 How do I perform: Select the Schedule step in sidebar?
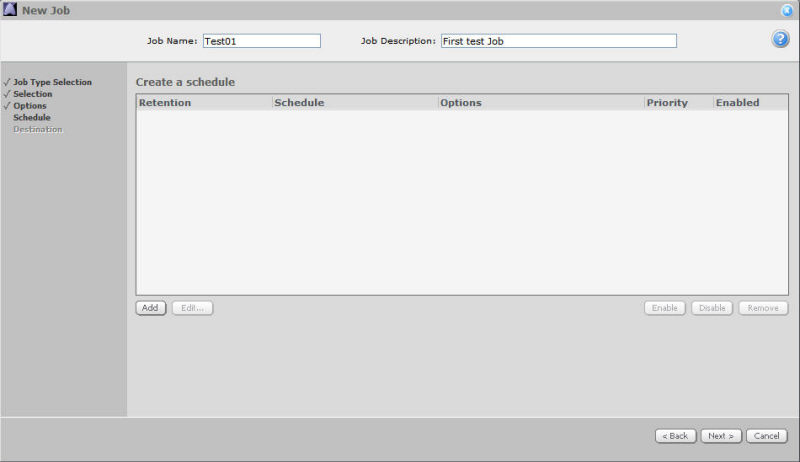pyautogui.click(x=31, y=118)
